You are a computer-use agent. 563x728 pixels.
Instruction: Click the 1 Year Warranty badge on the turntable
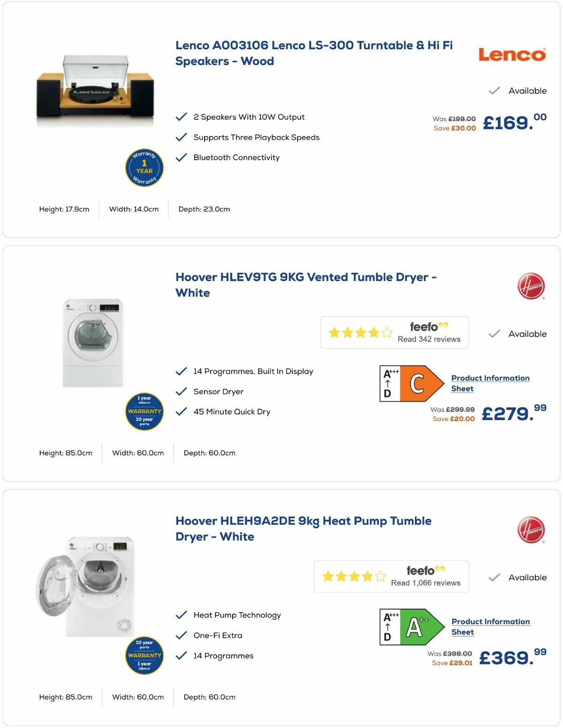click(x=144, y=168)
